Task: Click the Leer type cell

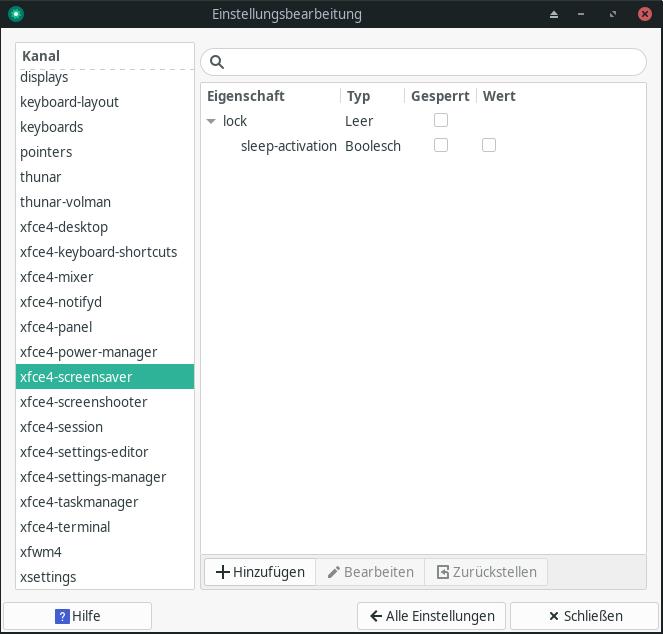Action: point(359,121)
